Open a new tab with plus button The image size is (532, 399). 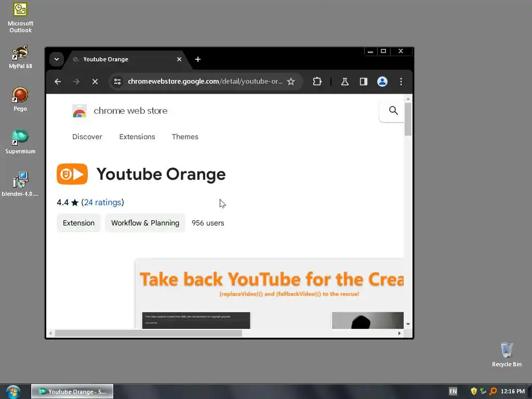[x=198, y=59]
